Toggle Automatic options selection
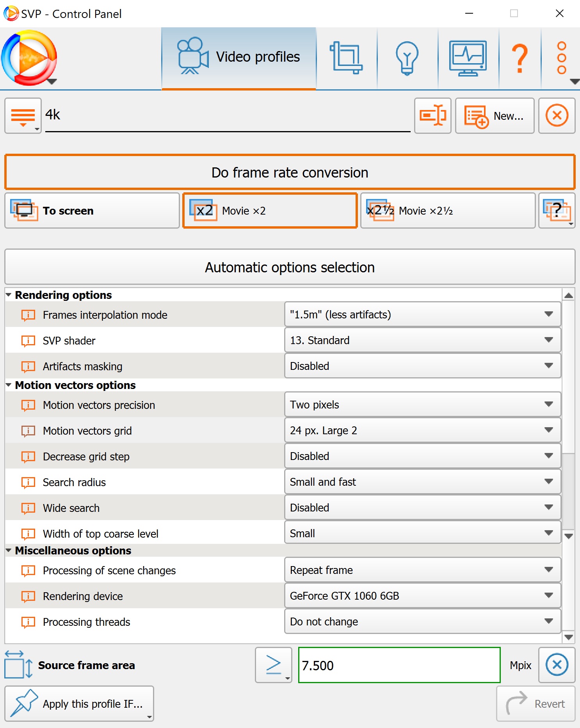Viewport: 580px width, 728px height. 290,267
